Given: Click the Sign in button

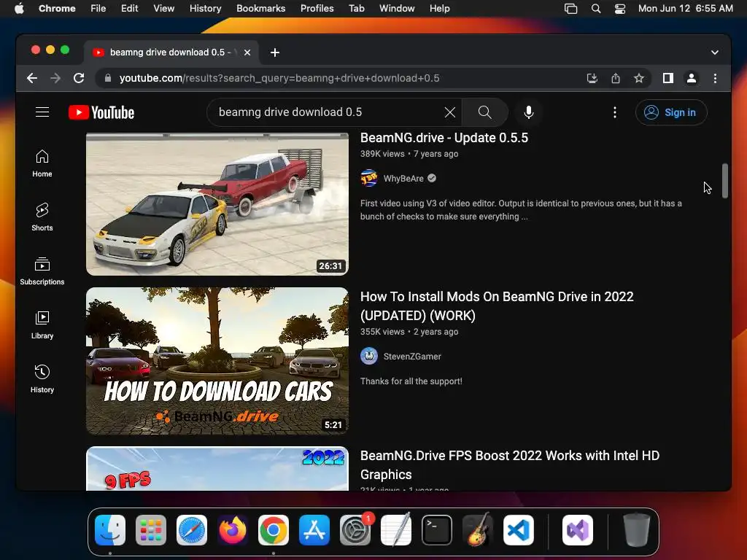Looking at the screenshot, I should tap(671, 112).
